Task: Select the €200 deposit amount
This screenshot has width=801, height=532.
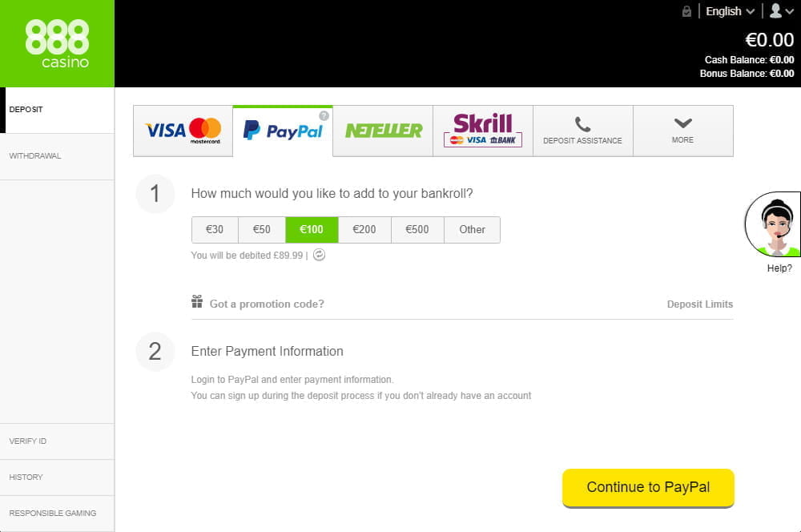Action: (364, 229)
